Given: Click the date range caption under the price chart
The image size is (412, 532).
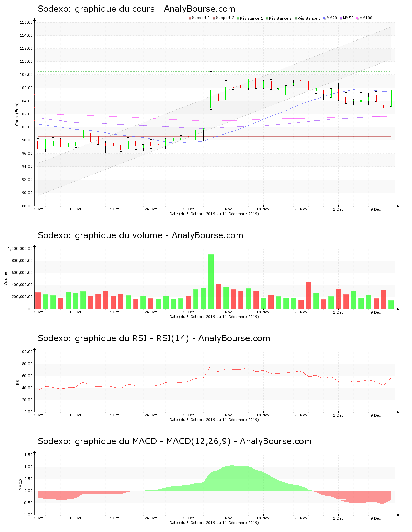Looking at the screenshot, I should click(214, 214).
